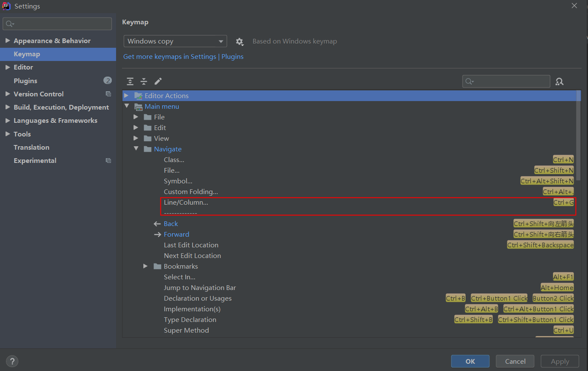The image size is (588, 371).
Task: Select Keymap in settings sidebar
Action: (58, 54)
